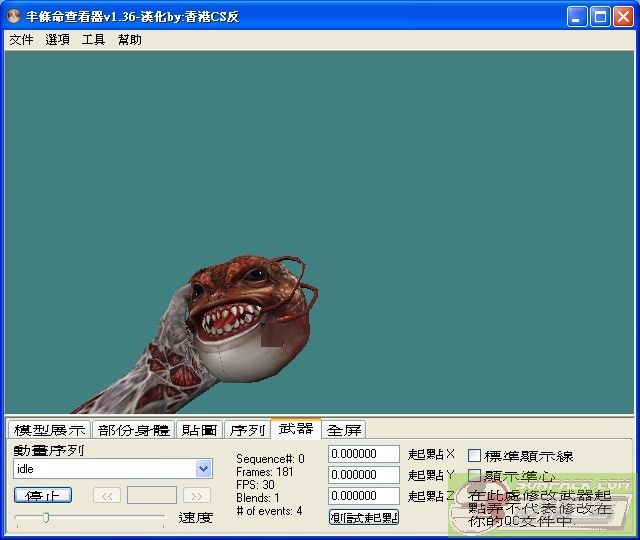
Task: Toggle the 顯示準心 checkbox
Action: 474,476
